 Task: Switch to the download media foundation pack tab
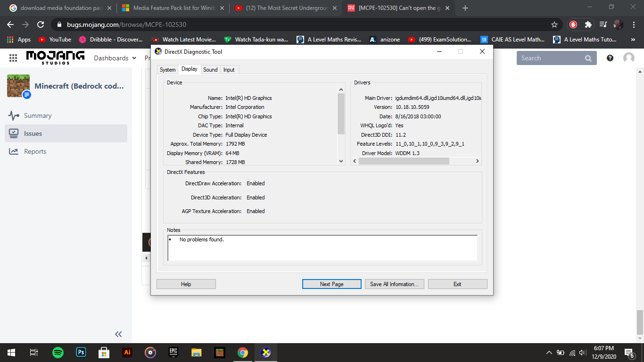tap(59, 8)
